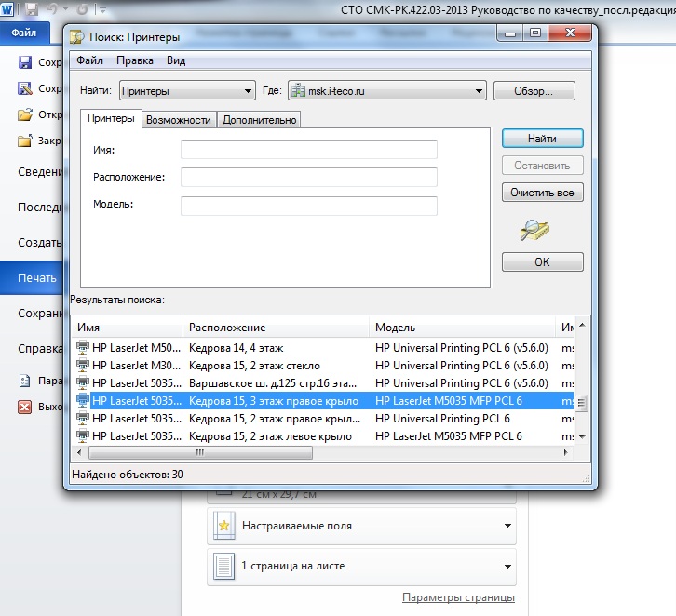Click printer icon of HP LaserJet M30 row
676x616 pixels.
point(83,366)
